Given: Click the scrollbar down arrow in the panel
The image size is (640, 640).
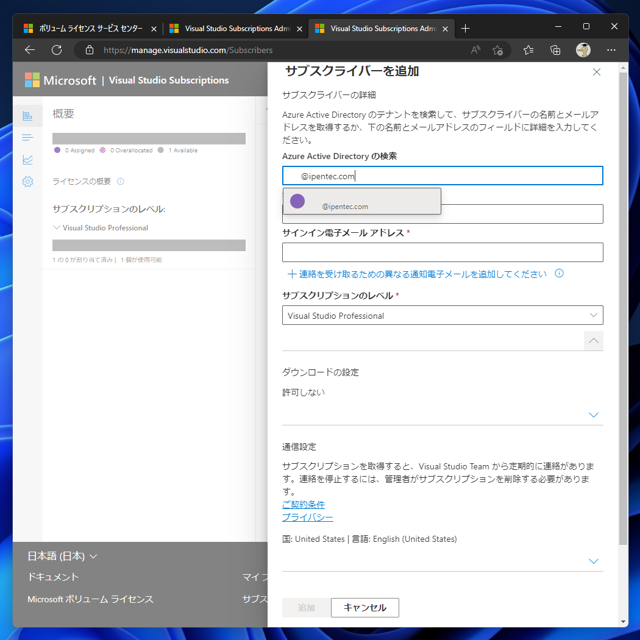Looking at the screenshot, I should pyautogui.click(x=623, y=622).
